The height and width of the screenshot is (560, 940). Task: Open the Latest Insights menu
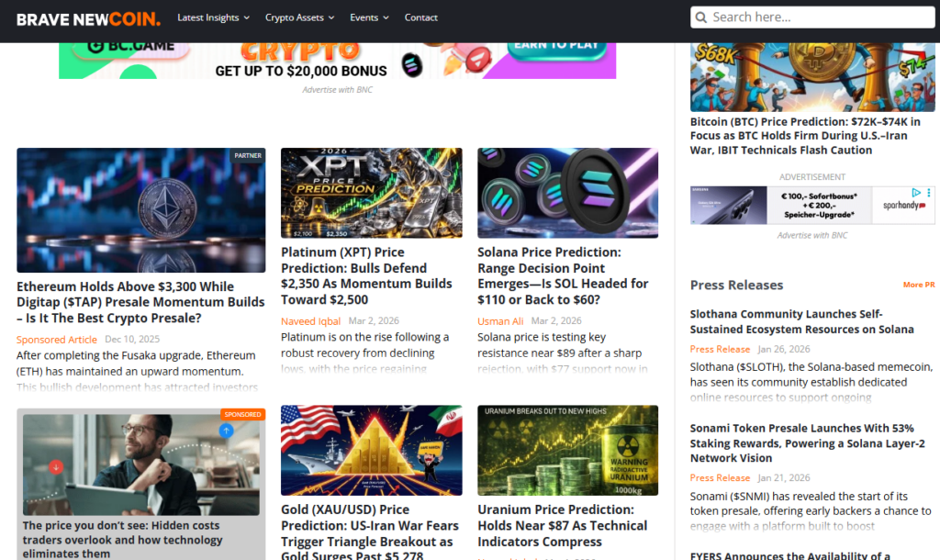click(x=209, y=17)
